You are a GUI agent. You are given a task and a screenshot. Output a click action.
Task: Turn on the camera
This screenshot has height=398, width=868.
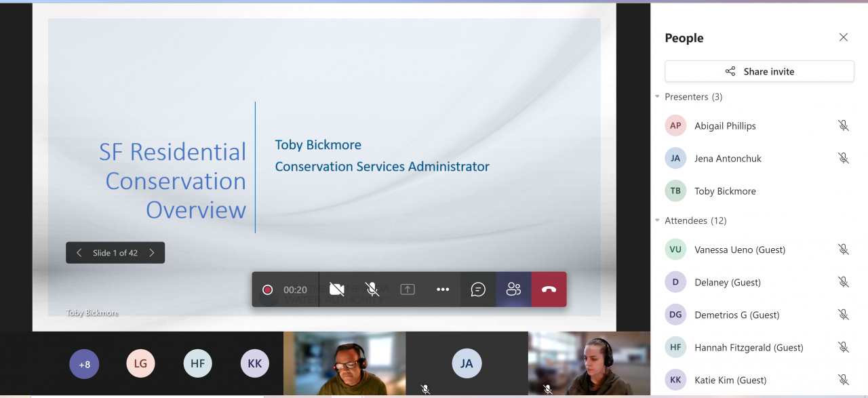(x=337, y=290)
